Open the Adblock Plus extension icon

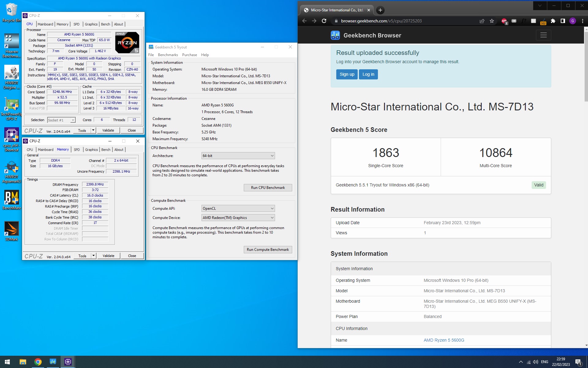pos(504,21)
